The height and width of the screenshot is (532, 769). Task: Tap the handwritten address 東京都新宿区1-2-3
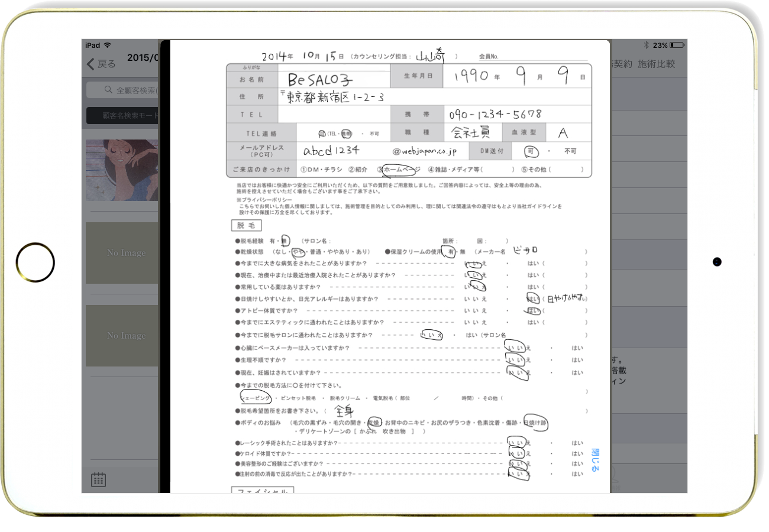coord(336,97)
